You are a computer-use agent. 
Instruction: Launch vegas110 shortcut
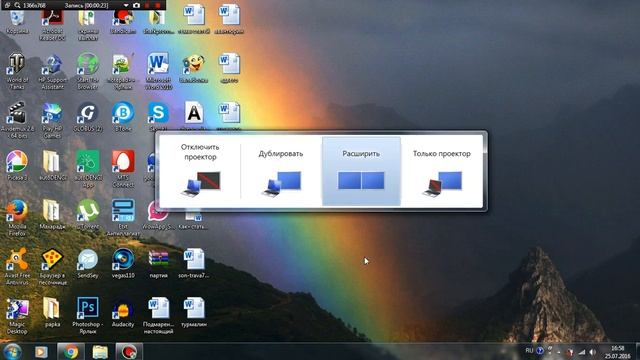[123, 264]
